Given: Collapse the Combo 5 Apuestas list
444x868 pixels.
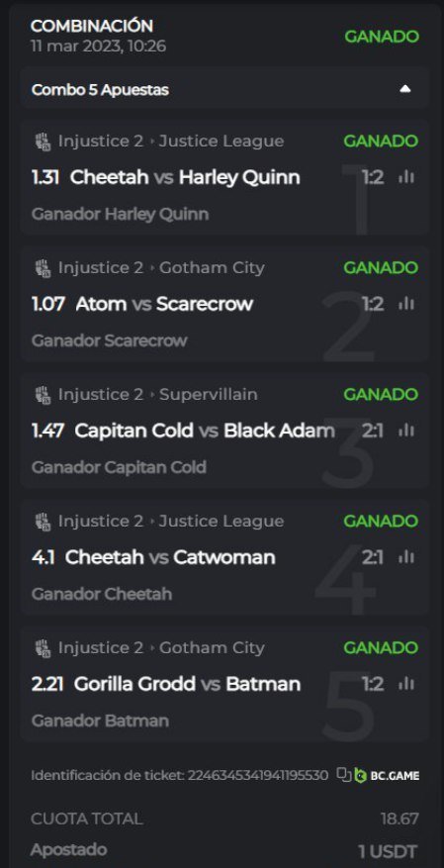Looking at the screenshot, I should point(405,89).
